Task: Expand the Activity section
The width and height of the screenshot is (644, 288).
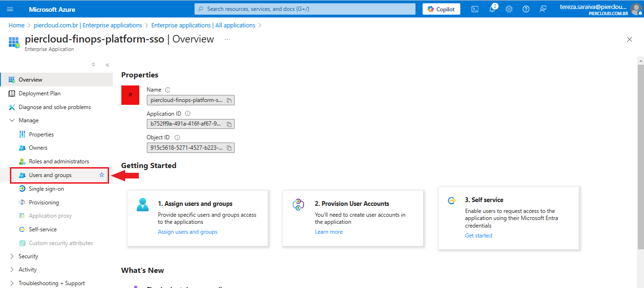Action: pyautogui.click(x=12, y=270)
